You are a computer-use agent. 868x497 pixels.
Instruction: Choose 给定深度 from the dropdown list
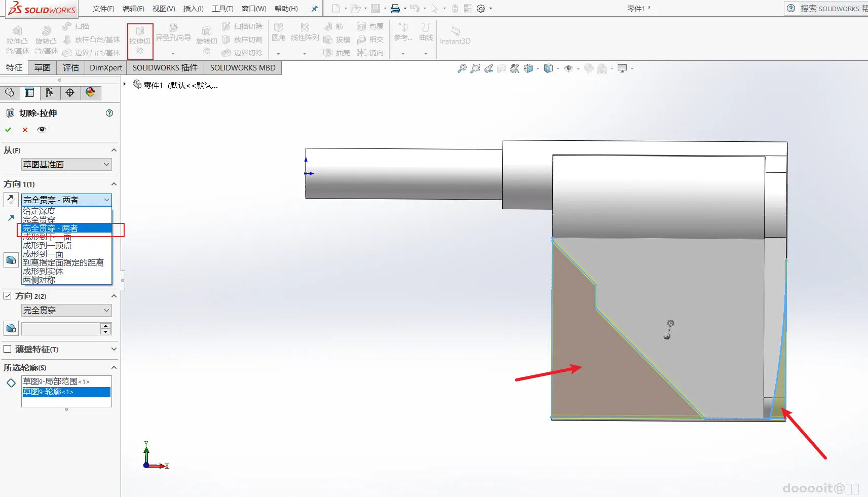point(66,211)
